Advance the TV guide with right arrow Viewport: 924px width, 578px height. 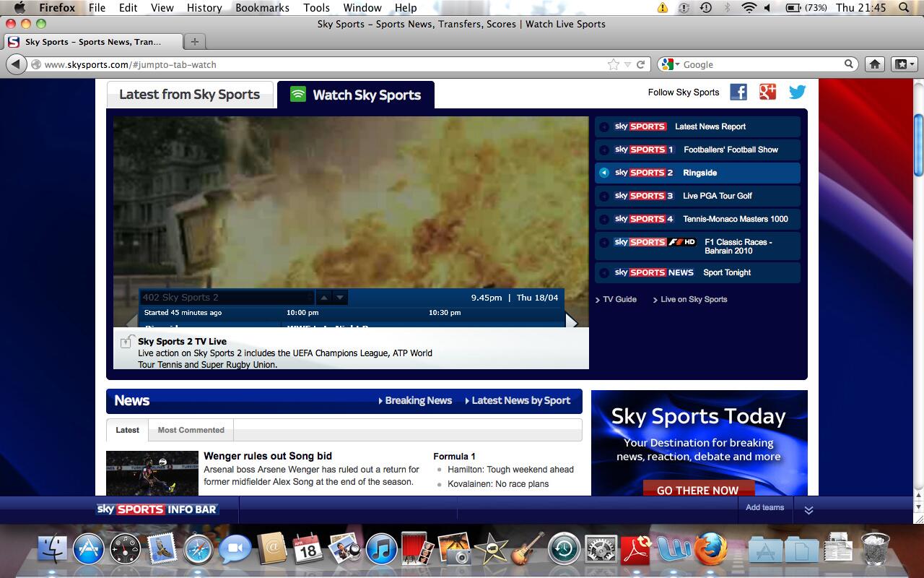click(572, 322)
